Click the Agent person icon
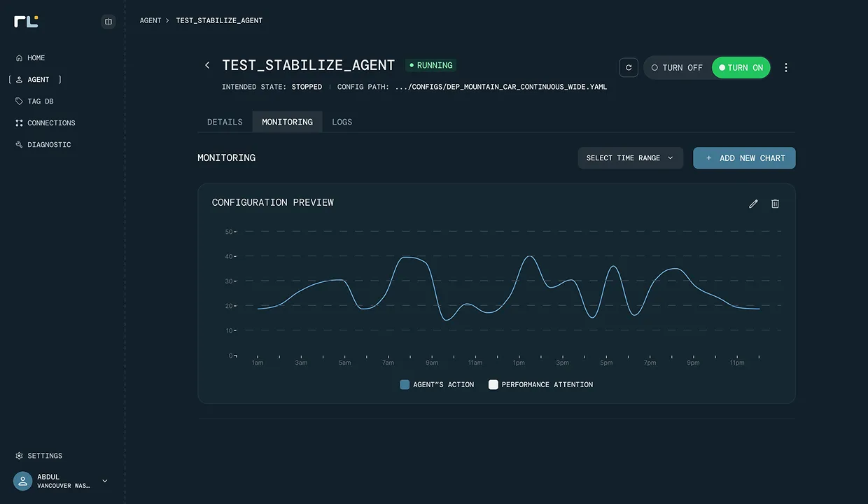The width and height of the screenshot is (868, 504). 19,80
